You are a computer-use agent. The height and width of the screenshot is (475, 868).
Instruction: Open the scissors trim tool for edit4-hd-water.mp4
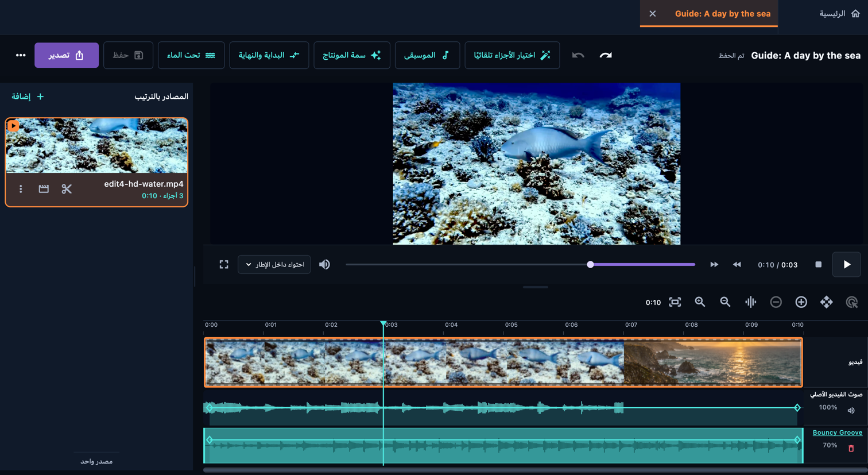click(x=67, y=189)
